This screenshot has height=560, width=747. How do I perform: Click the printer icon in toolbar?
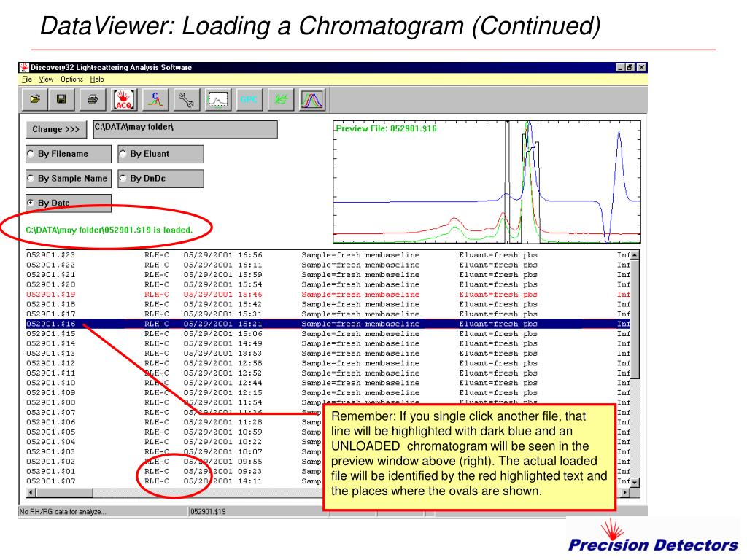[93, 99]
